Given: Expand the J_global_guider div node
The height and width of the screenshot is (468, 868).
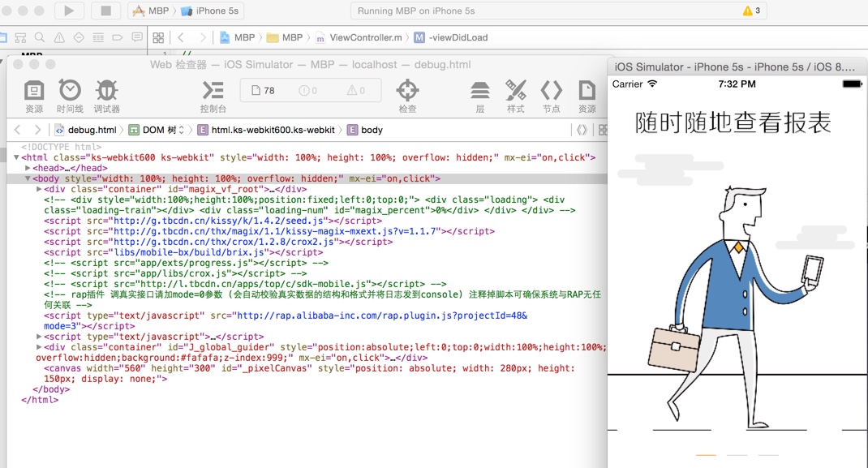Looking at the screenshot, I should coord(39,347).
